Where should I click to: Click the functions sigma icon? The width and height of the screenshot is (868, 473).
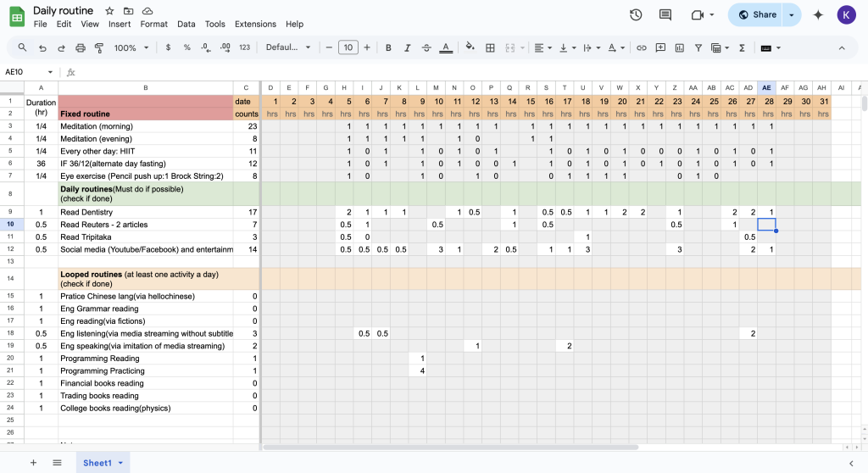pyautogui.click(x=742, y=47)
